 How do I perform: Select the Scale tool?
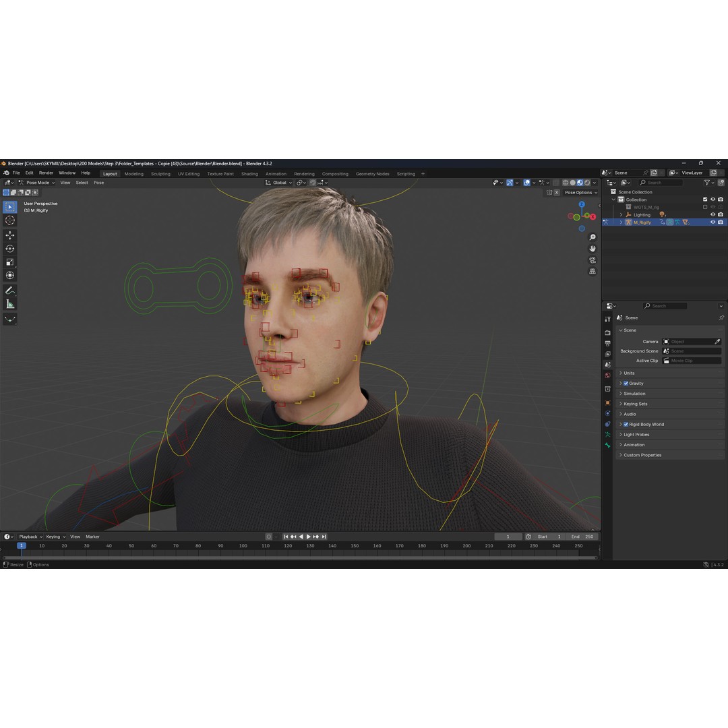coord(9,262)
